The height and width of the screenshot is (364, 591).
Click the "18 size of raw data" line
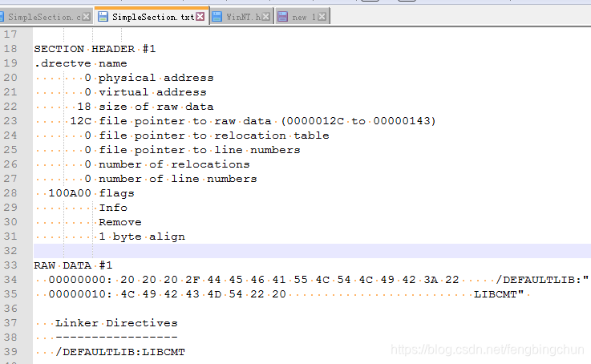(145, 107)
